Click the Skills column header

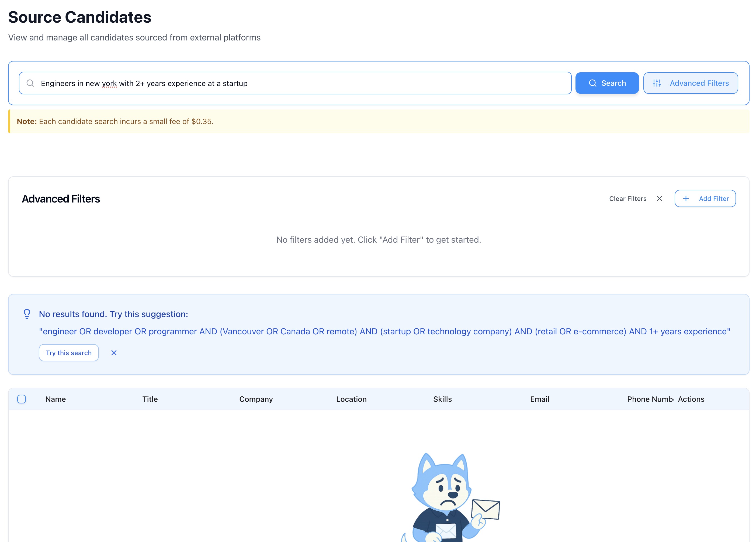coord(442,399)
